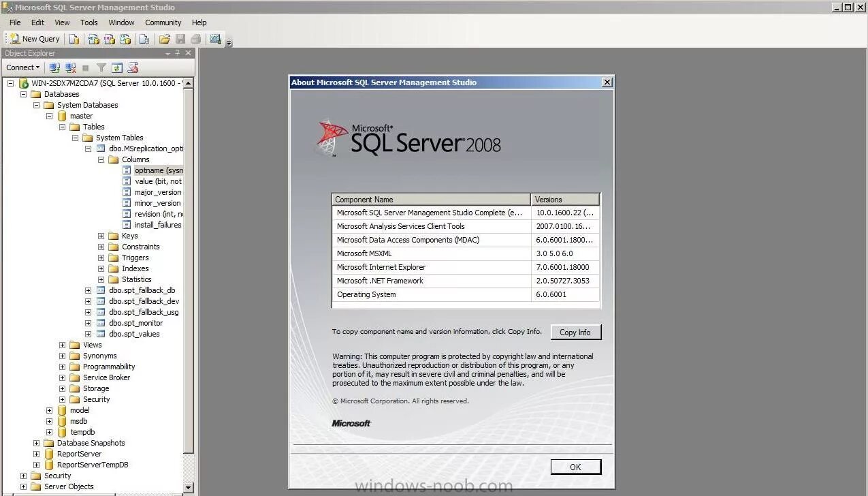Click the Constraints folder icon
This screenshot has width=868, height=496.
[x=114, y=247]
